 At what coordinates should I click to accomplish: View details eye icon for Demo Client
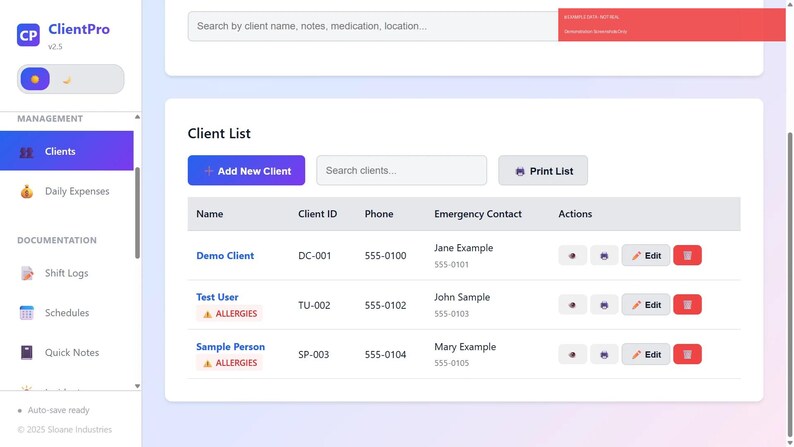click(573, 255)
